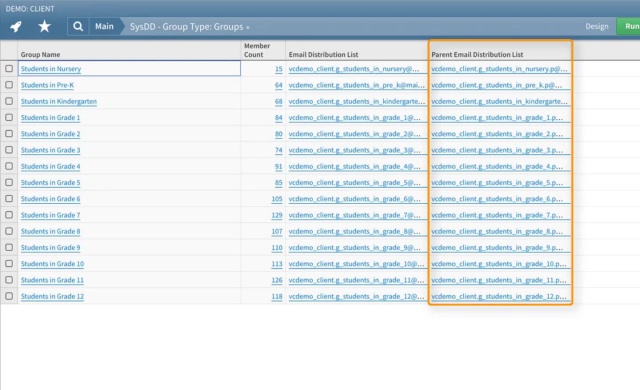Image resolution: width=640 pixels, height=390 pixels.
Task: Check the Students in Grade 2 row checkbox
Action: pos(9,134)
